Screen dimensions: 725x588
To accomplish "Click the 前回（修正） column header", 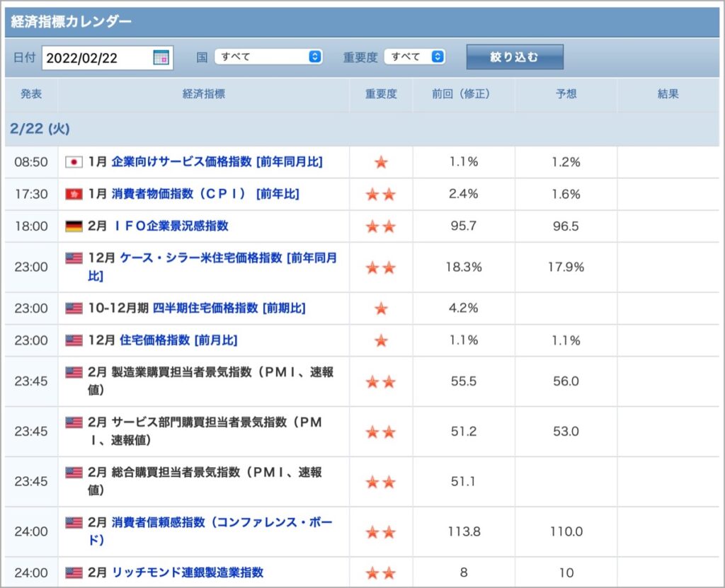I will [464, 94].
